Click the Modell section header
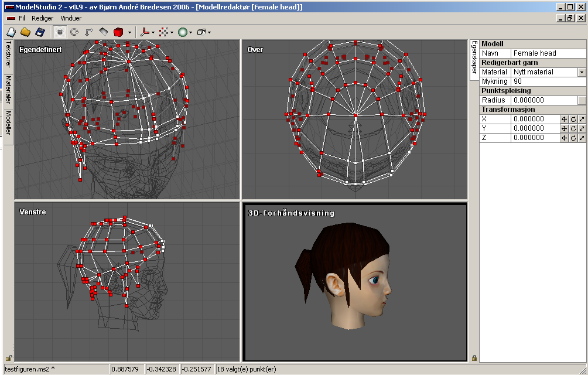588x375 pixels. pos(532,44)
